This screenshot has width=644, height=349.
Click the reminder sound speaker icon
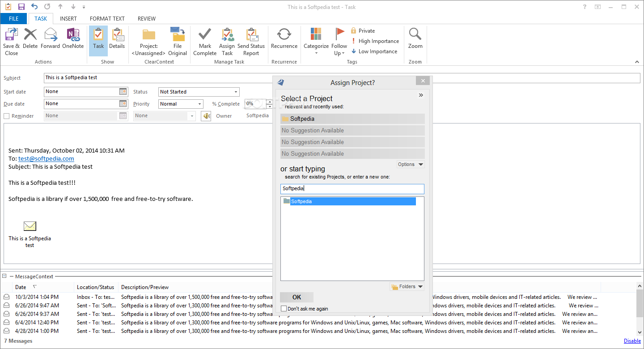206,116
